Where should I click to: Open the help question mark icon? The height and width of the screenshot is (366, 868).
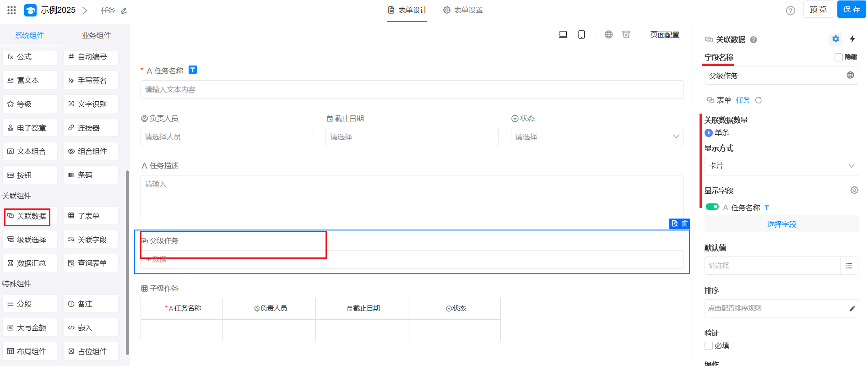(790, 11)
